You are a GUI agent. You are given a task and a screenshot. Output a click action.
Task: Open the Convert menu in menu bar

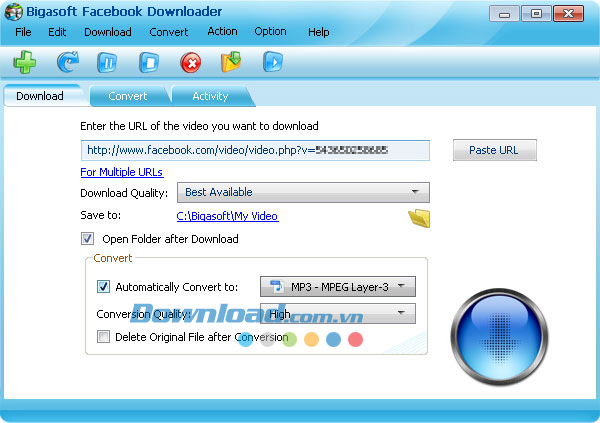(168, 32)
